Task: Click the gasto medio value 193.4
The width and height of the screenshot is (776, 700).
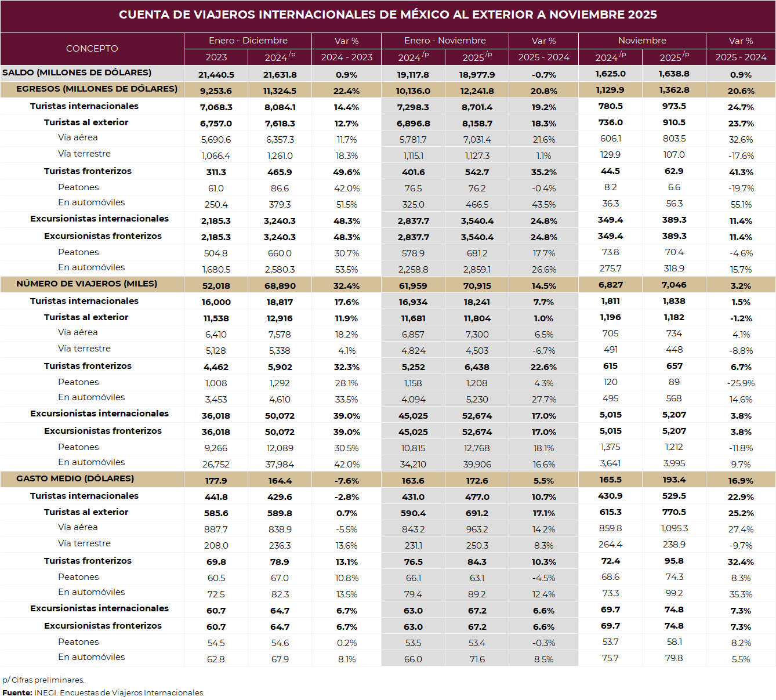Action: (x=674, y=480)
